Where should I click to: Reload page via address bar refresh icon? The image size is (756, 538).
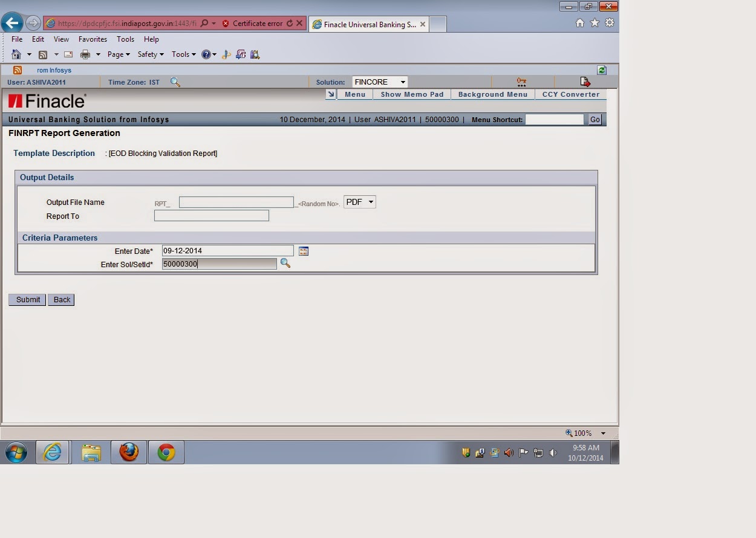click(x=289, y=24)
